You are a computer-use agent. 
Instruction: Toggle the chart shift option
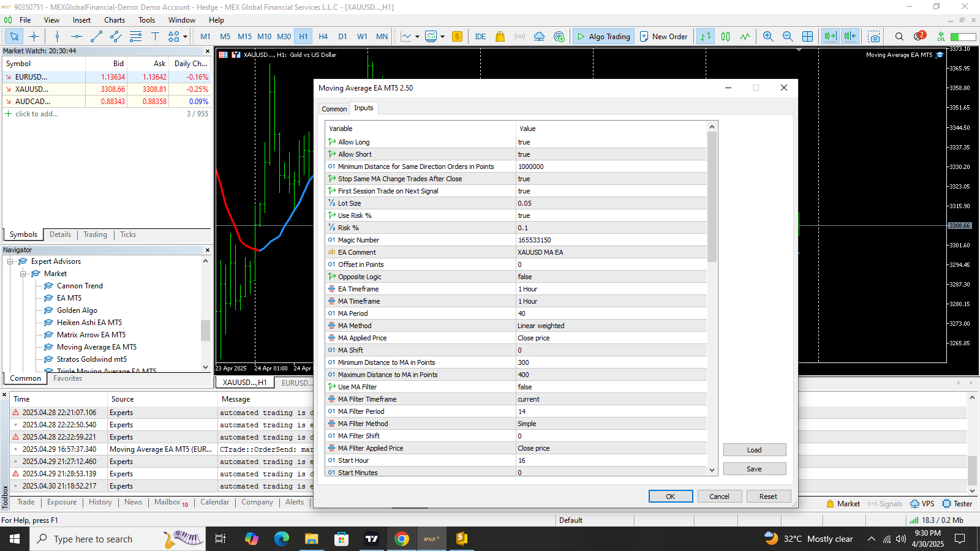click(850, 37)
